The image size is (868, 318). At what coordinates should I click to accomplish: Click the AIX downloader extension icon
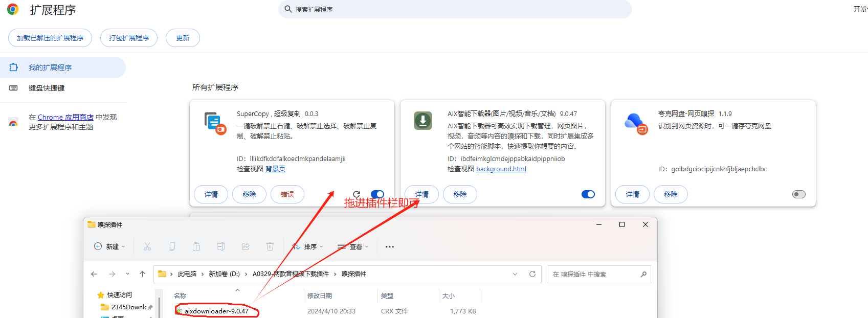(423, 121)
